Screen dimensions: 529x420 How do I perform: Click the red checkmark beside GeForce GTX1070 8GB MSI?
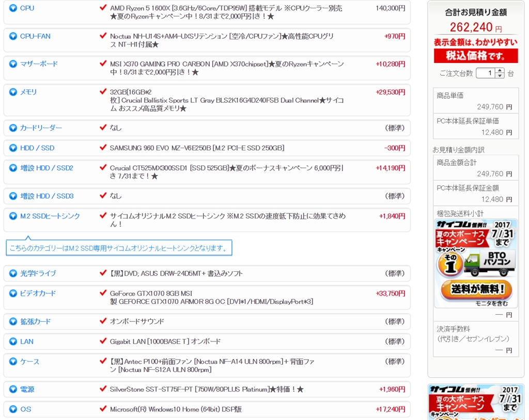(103, 292)
